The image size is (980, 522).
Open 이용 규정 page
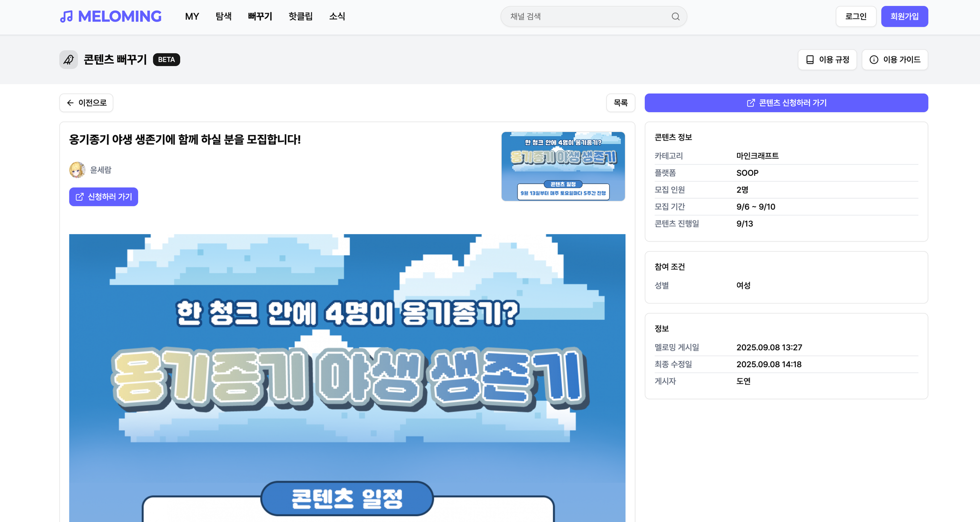pyautogui.click(x=827, y=60)
